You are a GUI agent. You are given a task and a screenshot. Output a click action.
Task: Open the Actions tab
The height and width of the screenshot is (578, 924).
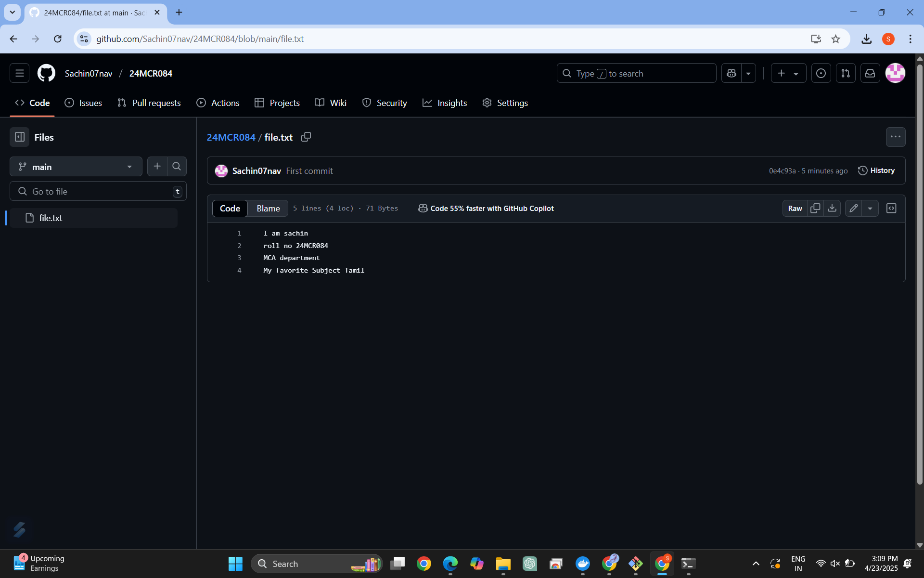tap(218, 103)
